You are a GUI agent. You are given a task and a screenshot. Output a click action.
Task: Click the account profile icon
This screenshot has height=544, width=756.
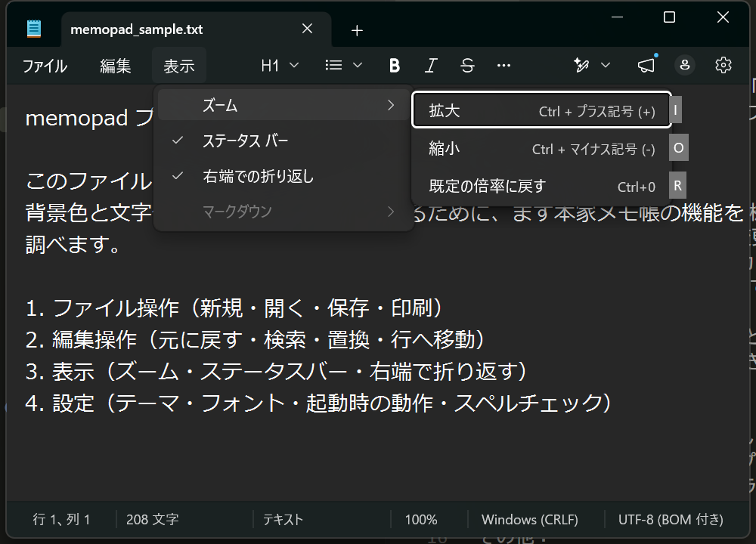pyautogui.click(x=685, y=66)
